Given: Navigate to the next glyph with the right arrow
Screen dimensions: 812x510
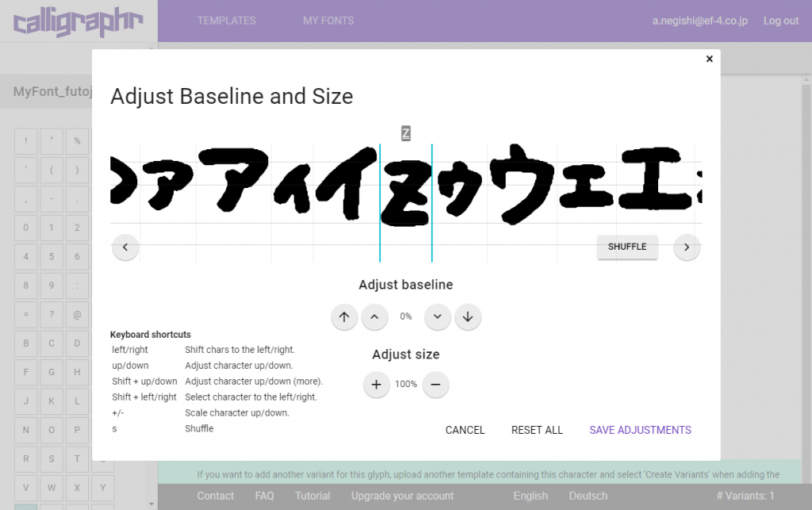Looking at the screenshot, I should 687,247.
